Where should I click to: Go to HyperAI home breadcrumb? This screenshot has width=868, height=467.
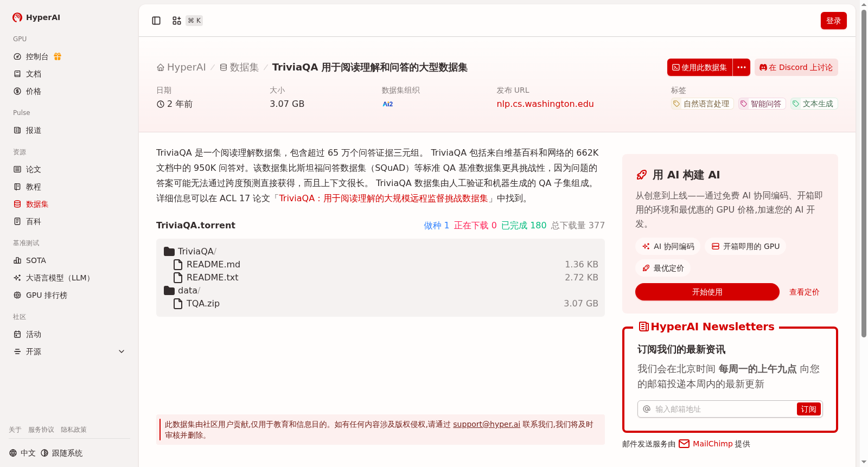click(181, 67)
